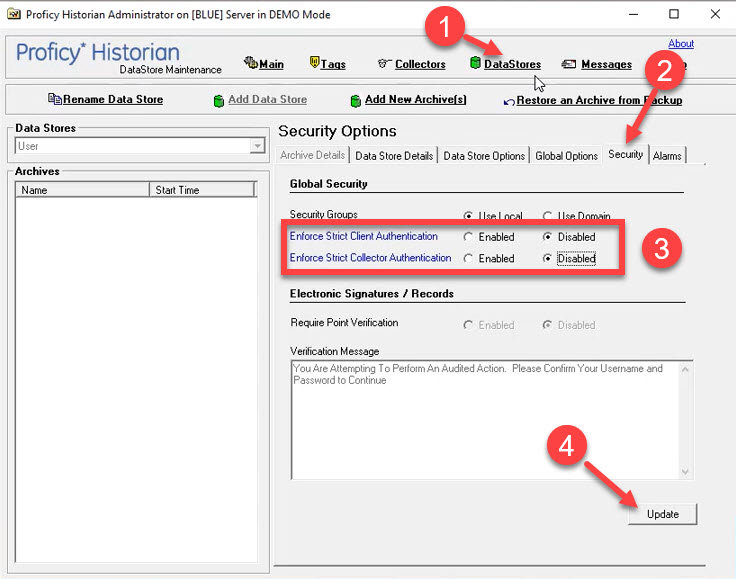Click the Messages envelope icon
The image size is (736, 579).
[x=569, y=64]
